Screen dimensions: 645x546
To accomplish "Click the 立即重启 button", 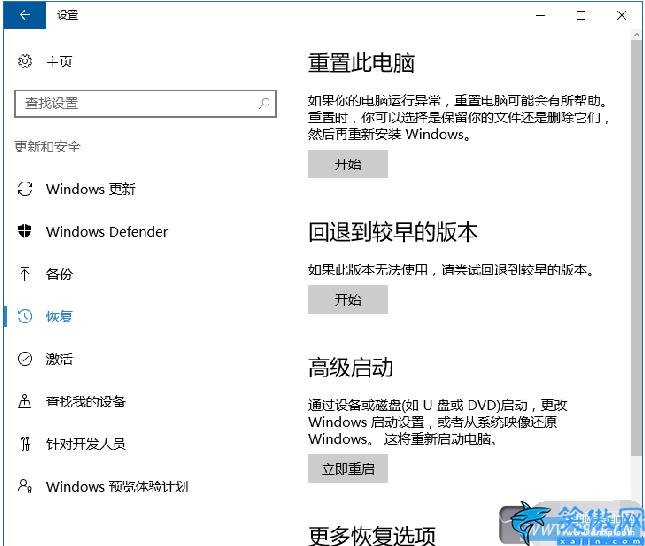I will tap(348, 469).
